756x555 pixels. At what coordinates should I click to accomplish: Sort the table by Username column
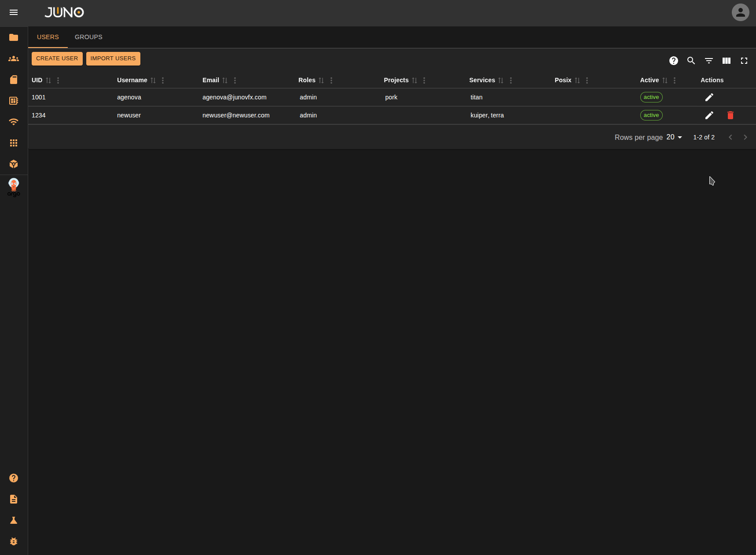click(153, 80)
